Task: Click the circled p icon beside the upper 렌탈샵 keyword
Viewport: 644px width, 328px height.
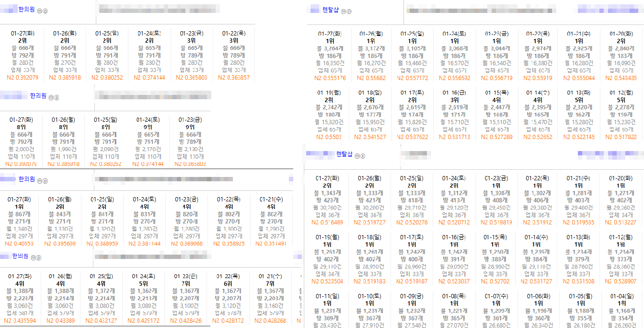Action: tap(349, 11)
